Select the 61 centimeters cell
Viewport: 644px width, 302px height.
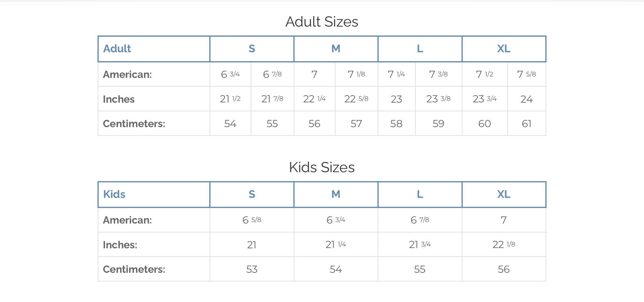526,124
